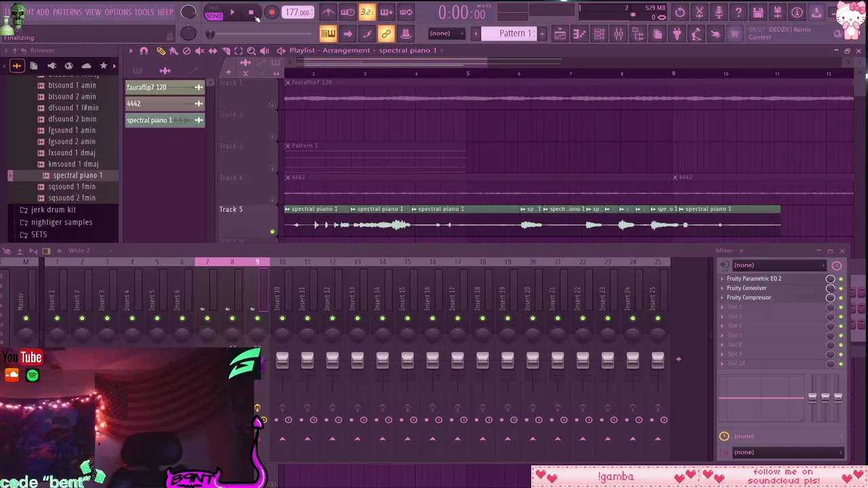Enable loop recording icon
The height and width of the screenshot is (488, 868).
(406, 12)
